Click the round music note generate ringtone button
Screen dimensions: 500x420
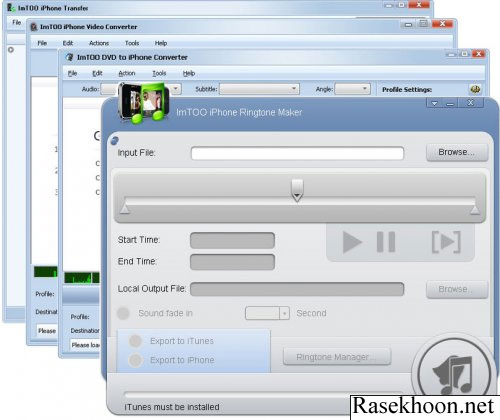(454, 372)
